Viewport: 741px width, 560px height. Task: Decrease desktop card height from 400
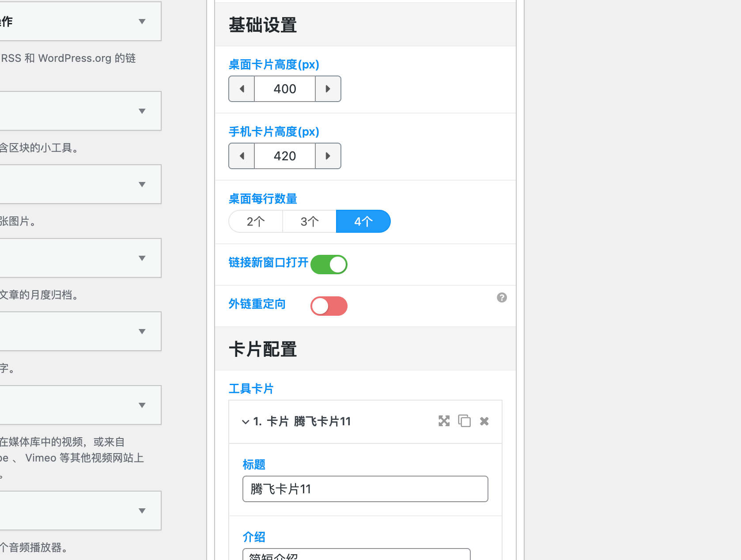point(242,89)
